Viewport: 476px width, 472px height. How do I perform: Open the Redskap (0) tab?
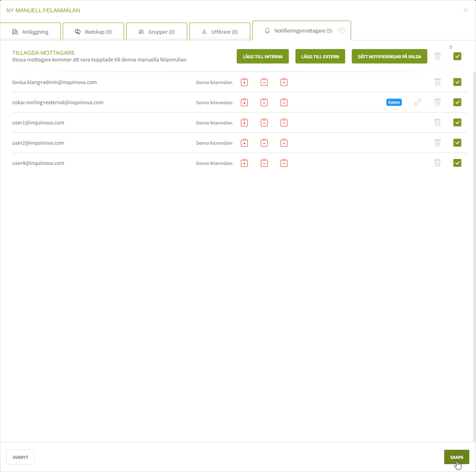94,32
